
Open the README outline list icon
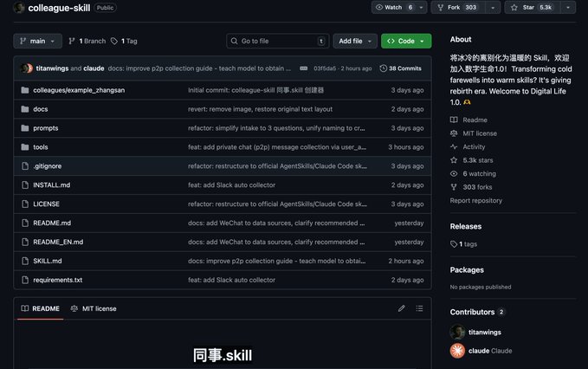[x=420, y=308]
